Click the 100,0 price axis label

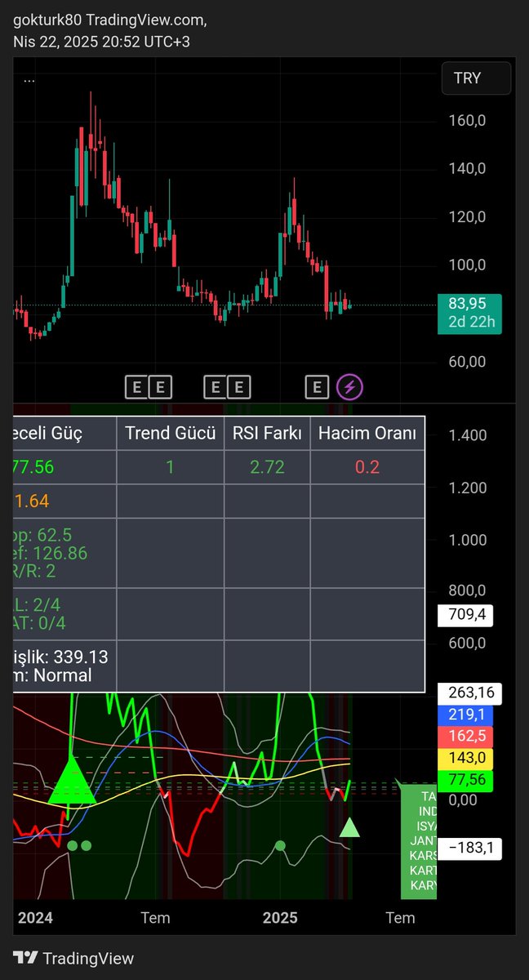tap(466, 265)
